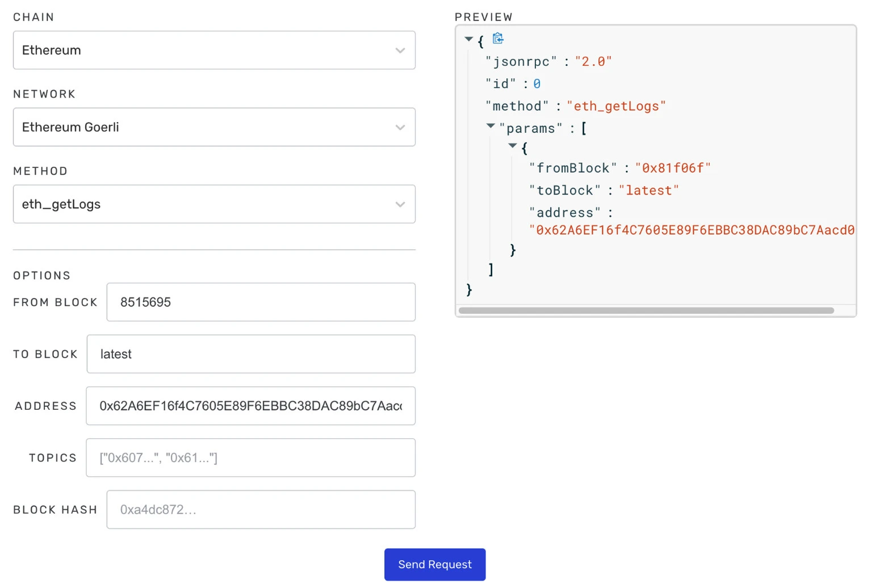This screenshot has height=588, width=871.
Task: Click the From Block input field
Action: (261, 302)
